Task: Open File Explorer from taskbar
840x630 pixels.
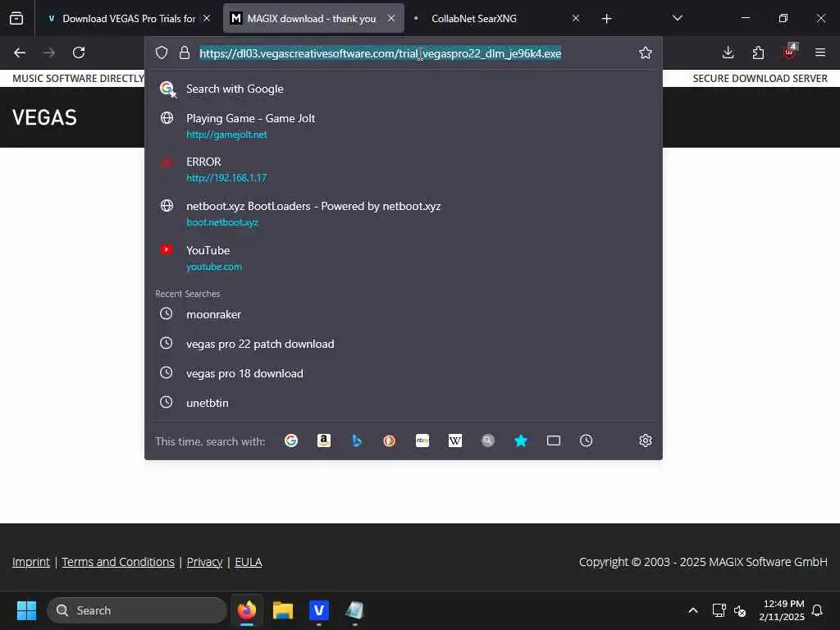Action: coord(283,610)
